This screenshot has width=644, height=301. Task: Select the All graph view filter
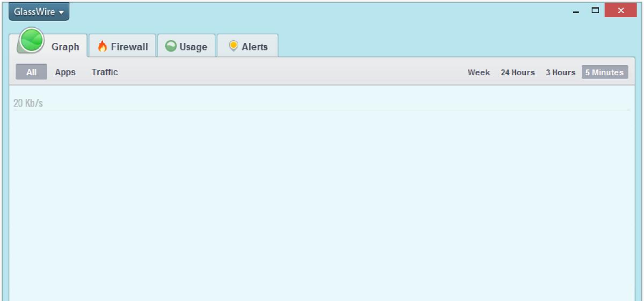click(31, 72)
